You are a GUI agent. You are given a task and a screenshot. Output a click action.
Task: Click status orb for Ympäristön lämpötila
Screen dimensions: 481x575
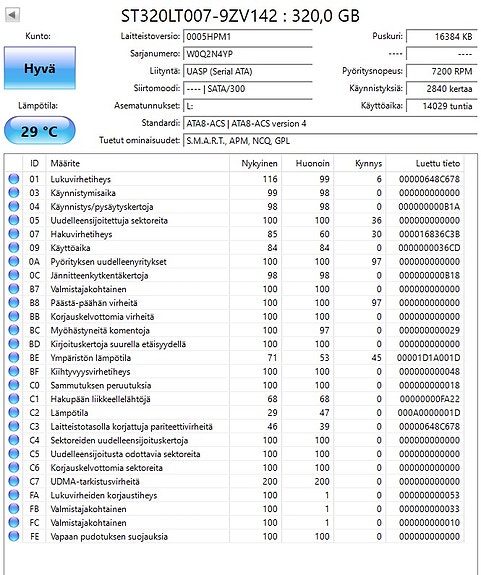coord(14,358)
